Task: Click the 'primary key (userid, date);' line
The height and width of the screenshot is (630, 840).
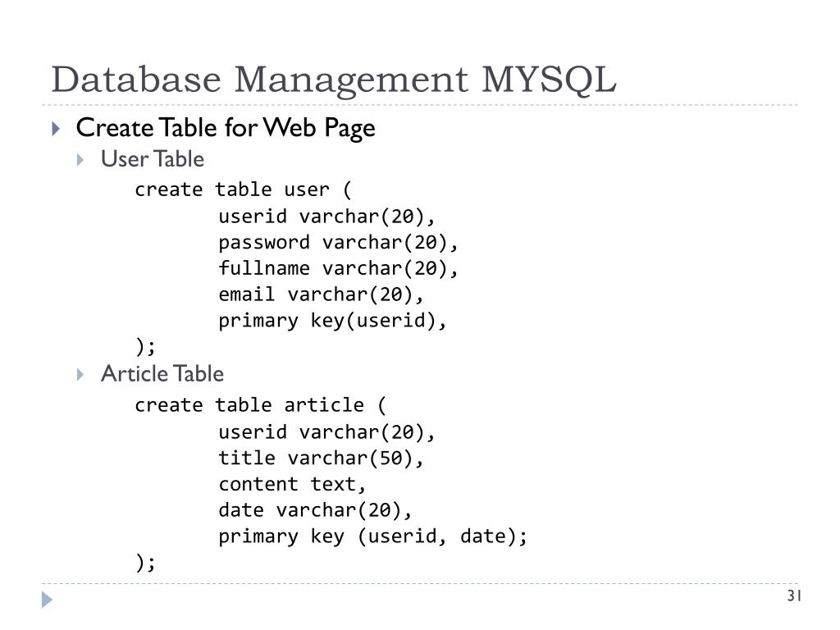Action: coord(373,536)
